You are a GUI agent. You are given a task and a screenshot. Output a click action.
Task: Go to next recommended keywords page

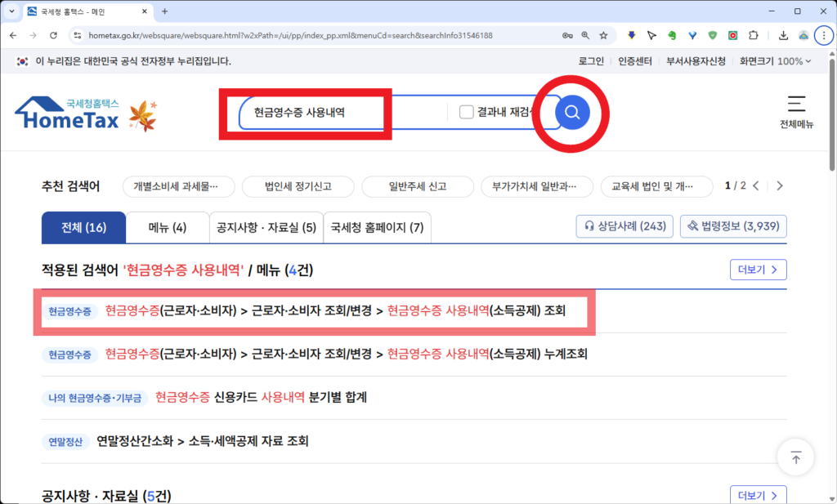point(779,186)
